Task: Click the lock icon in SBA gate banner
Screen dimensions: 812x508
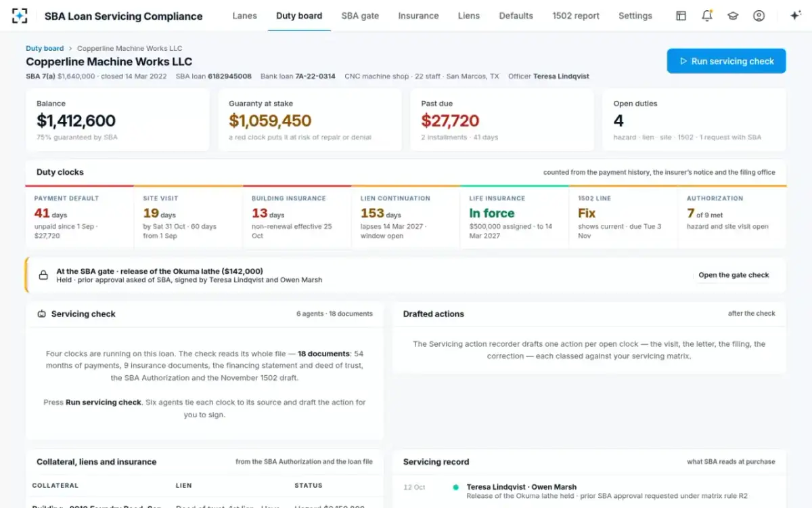Action: tap(43, 275)
